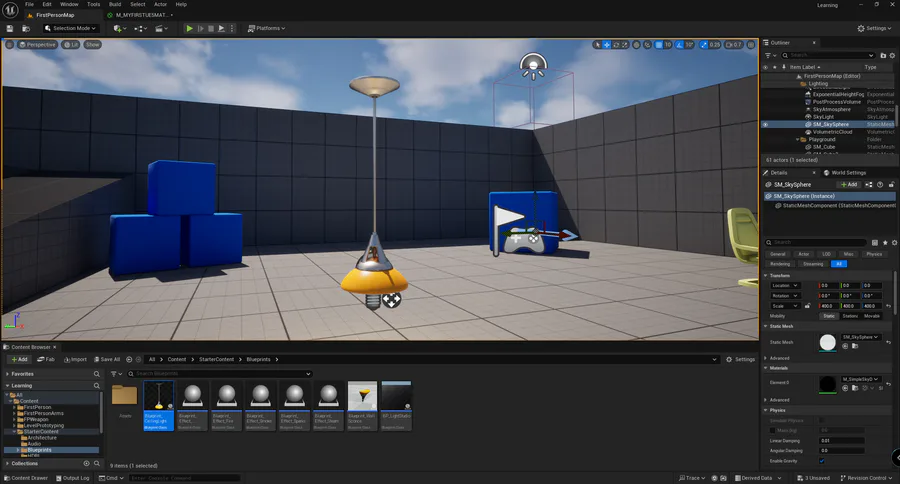Toggle the rotation snapping button
Viewport: 900px width, 484px height.
point(680,45)
